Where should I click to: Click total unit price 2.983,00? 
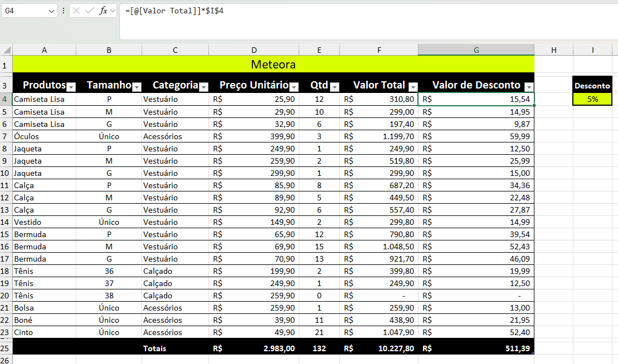[x=254, y=348]
